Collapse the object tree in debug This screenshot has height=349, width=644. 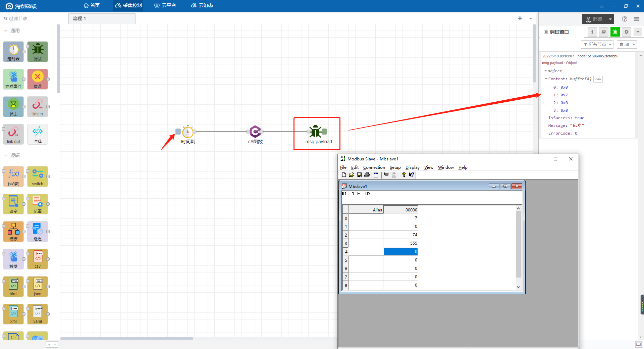pos(545,71)
